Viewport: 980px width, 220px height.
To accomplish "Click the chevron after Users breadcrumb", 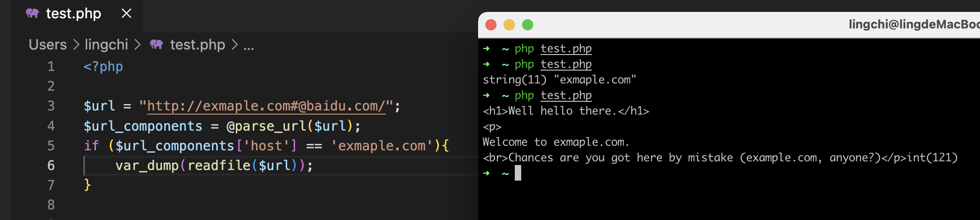I will tap(76, 44).
